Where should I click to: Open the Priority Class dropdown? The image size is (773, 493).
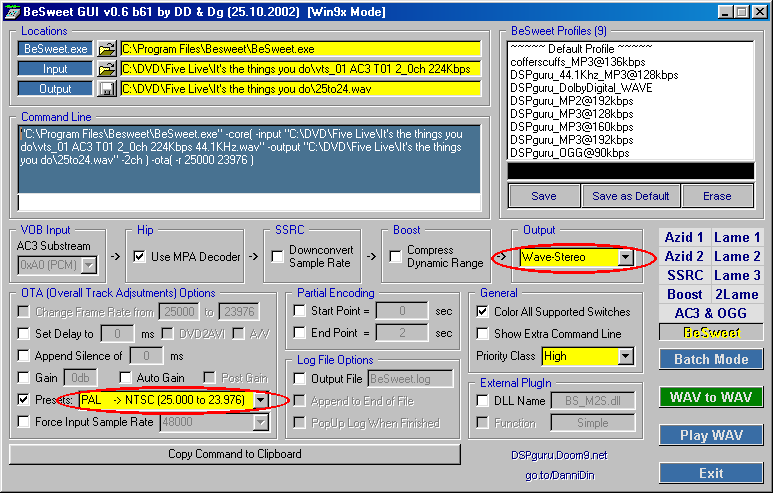[x=625, y=356]
